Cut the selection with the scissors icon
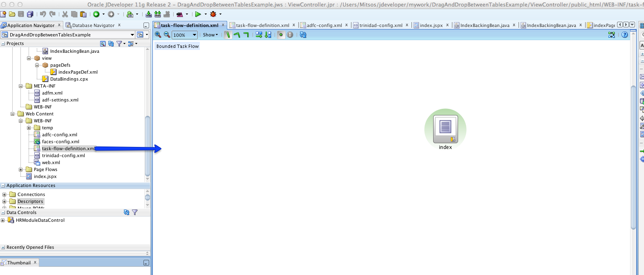The width and height of the screenshot is (644, 275). [65, 14]
